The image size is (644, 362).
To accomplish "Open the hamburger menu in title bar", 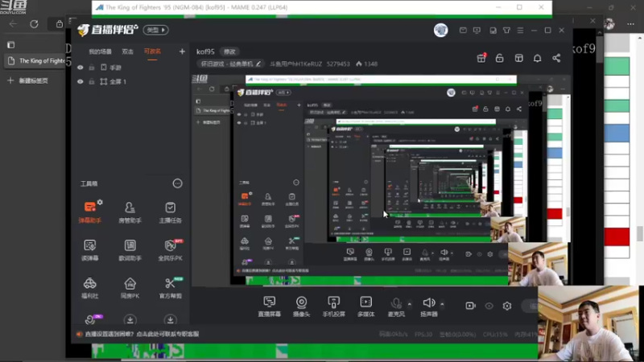I will point(520,31).
